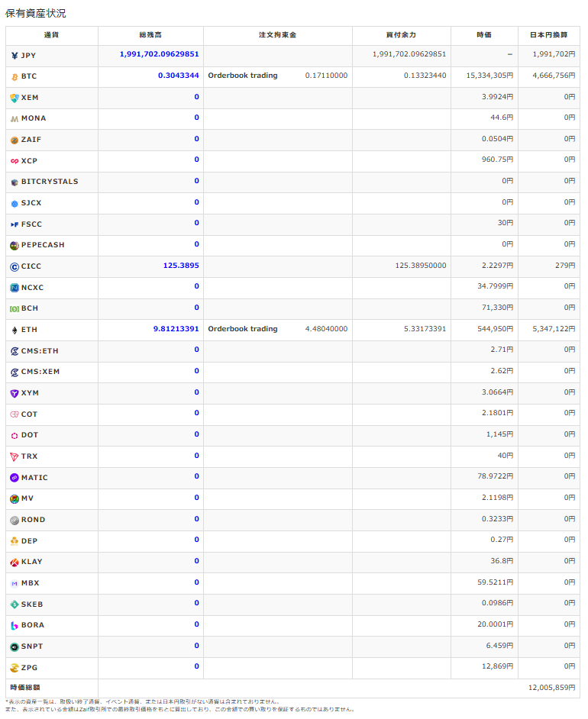Open the ZPG zero balance link

click(x=197, y=666)
